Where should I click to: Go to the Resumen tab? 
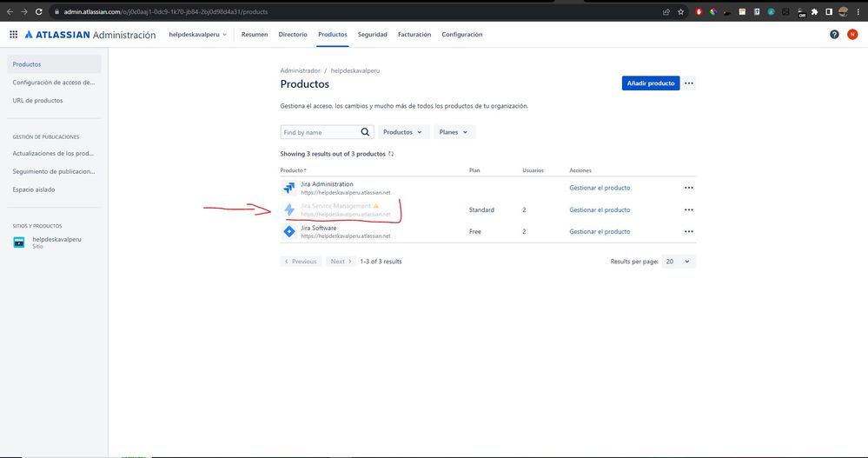click(x=255, y=35)
